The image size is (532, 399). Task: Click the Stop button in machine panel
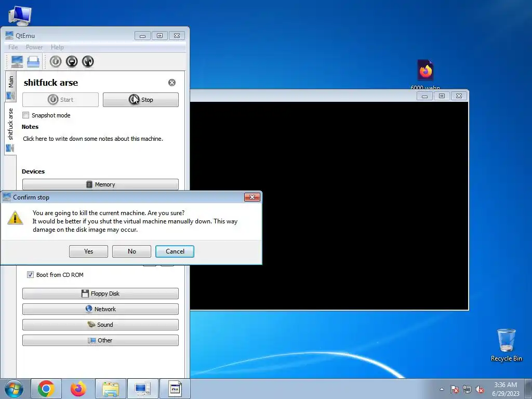point(141,100)
